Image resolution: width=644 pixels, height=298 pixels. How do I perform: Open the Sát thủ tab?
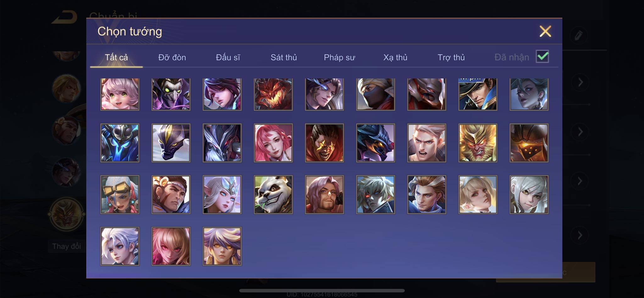(284, 58)
